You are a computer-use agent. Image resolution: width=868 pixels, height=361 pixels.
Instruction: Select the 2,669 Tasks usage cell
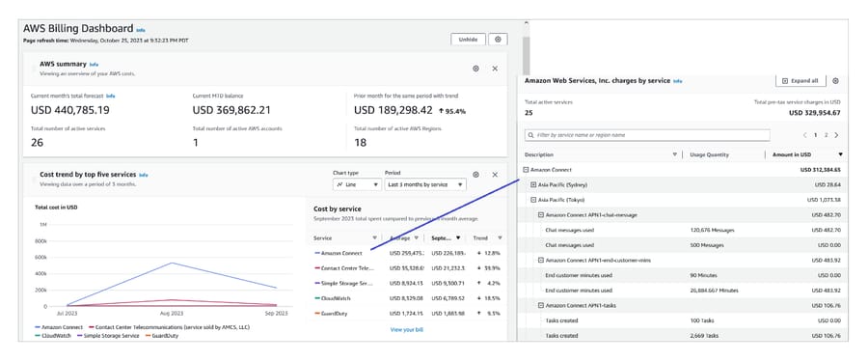click(704, 336)
